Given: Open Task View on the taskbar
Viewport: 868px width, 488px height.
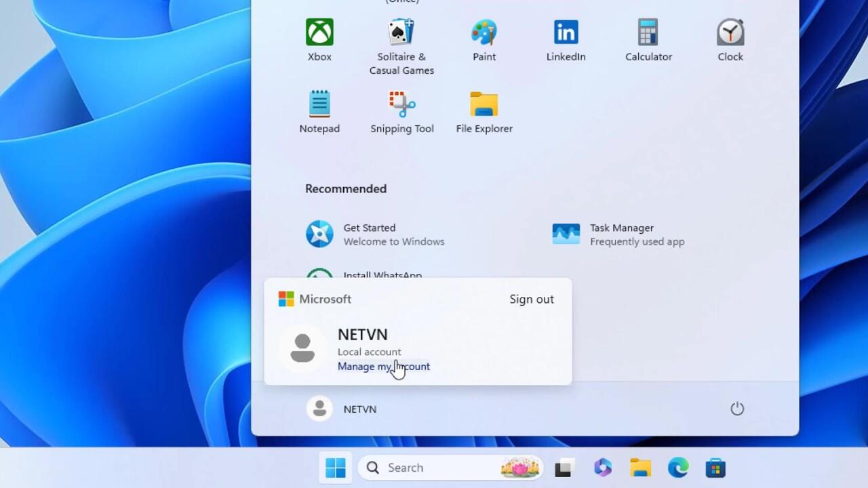Looking at the screenshot, I should [x=564, y=468].
